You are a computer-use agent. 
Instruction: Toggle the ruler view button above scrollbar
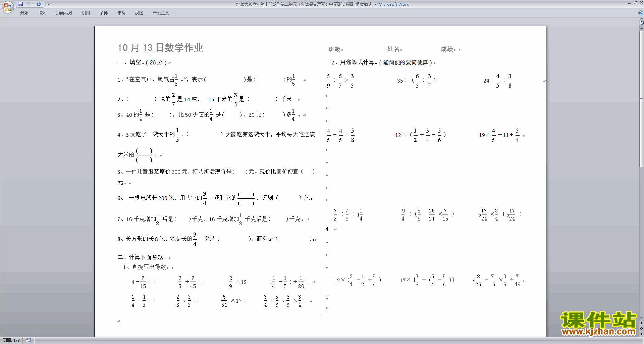point(641,23)
